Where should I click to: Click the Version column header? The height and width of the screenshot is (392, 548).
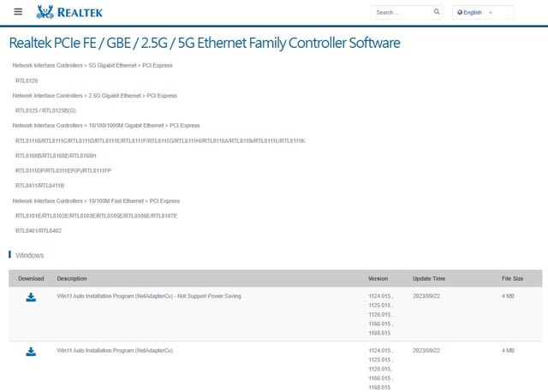pos(378,278)
